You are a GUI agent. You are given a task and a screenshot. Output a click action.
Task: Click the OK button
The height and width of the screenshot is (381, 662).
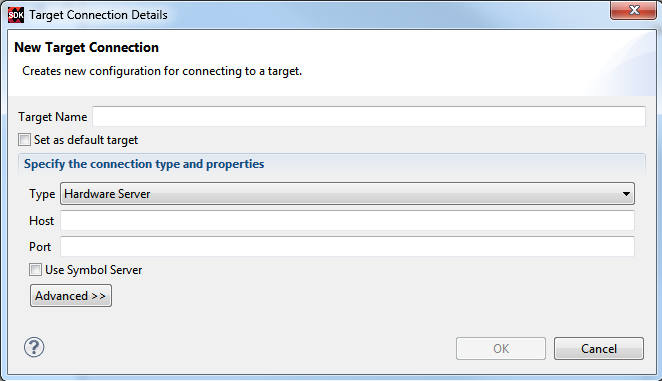[x=501, y=348]
